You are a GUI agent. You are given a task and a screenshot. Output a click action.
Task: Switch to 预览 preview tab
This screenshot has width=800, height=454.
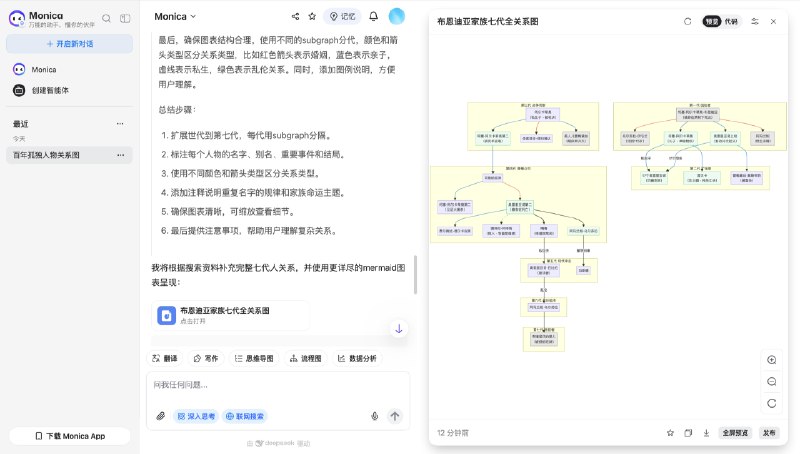point(712,21)
